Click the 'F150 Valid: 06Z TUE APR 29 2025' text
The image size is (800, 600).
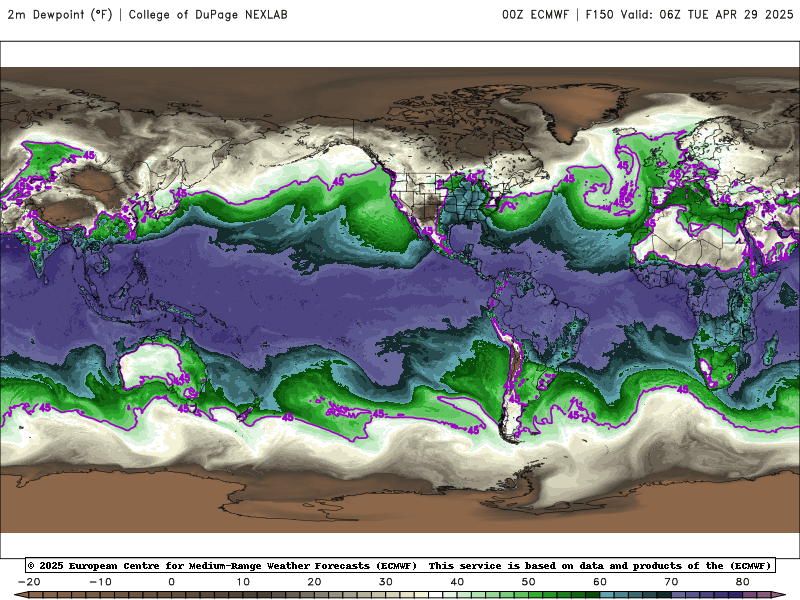[x=689, y=15]
